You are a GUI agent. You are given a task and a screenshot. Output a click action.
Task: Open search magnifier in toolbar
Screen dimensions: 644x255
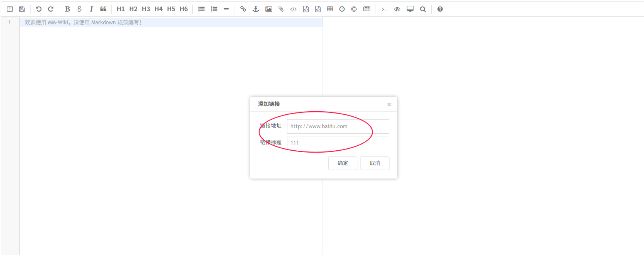[423, 9]
